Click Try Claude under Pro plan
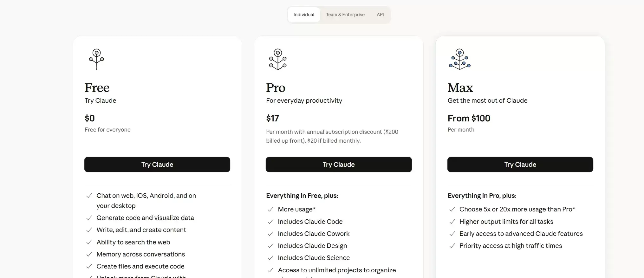Screen dimensions: 644x278 [x=339, y=165]
